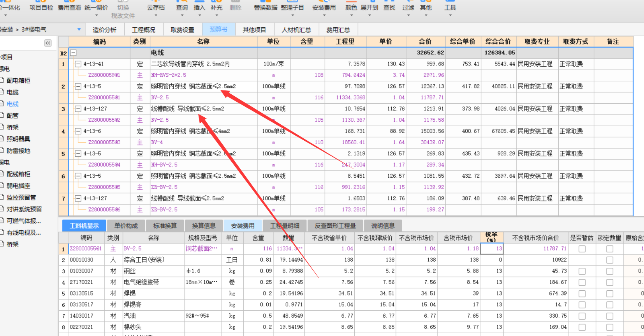Collapse the left panel with the double-chevron icon
644x336 pixels.
pos(48,43)
